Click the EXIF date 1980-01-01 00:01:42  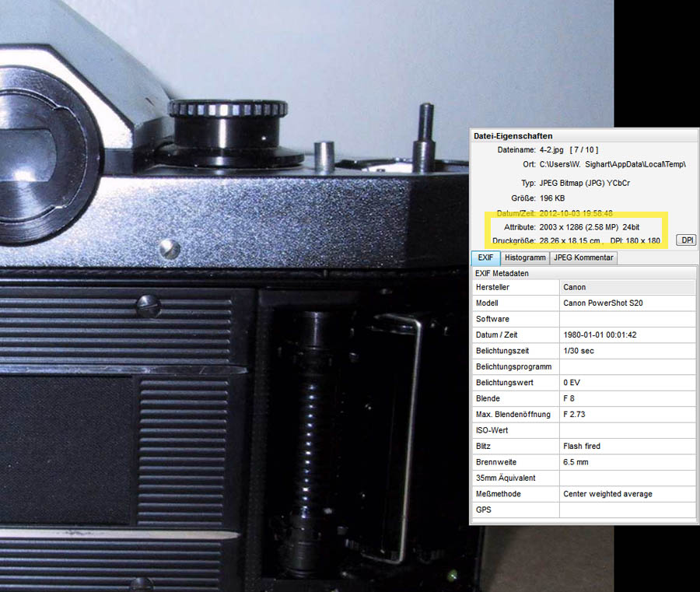(598, 335)
